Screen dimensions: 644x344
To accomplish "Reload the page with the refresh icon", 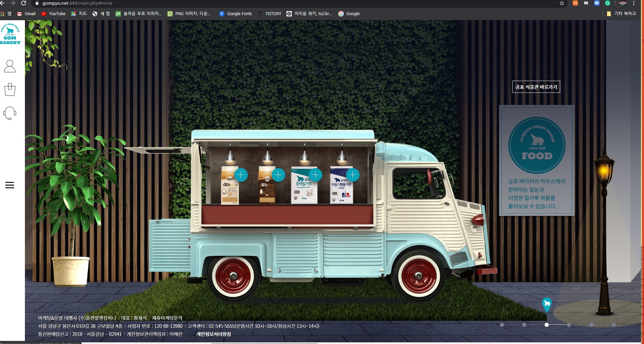I will (24, 3).
